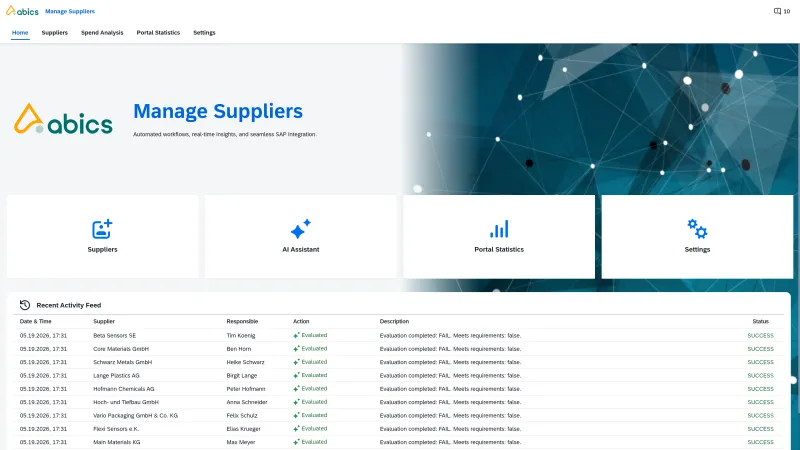This screenshot has width=800, height=450.
Task: Click the Date & Time column header
Action: click(x=35, y=321)
